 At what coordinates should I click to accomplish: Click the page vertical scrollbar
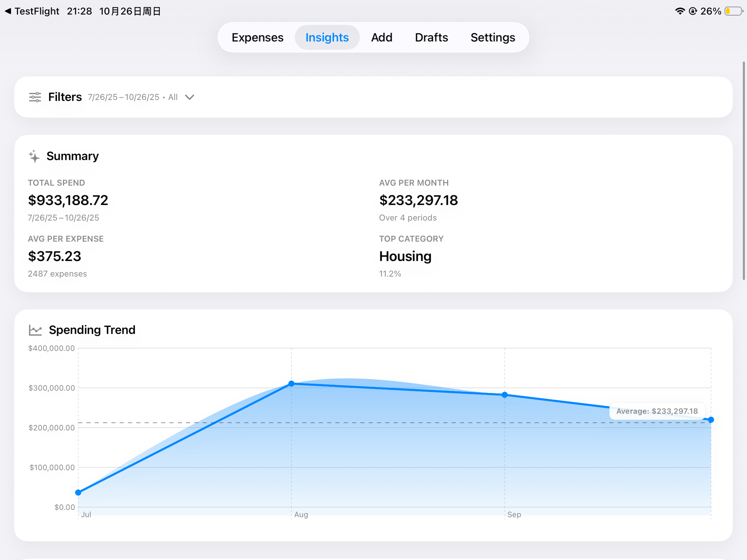744,171
